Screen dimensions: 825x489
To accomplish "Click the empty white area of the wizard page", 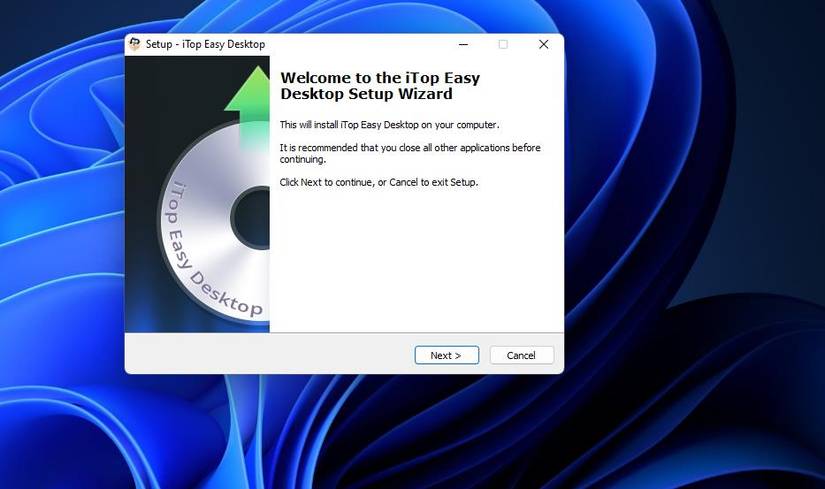I will (x=416, y=258).
